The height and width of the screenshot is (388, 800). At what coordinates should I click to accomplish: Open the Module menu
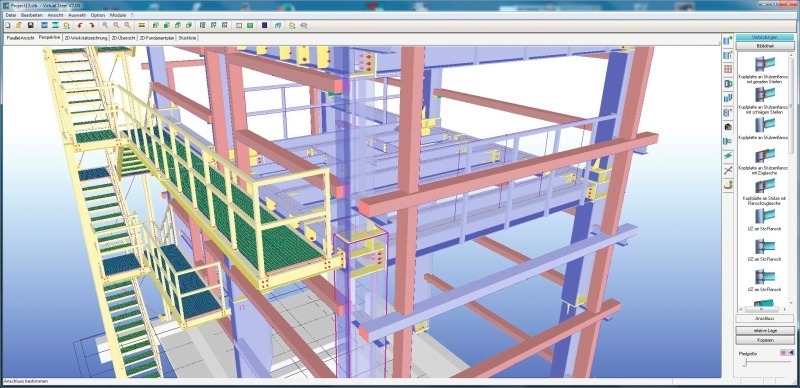(118, 15)
